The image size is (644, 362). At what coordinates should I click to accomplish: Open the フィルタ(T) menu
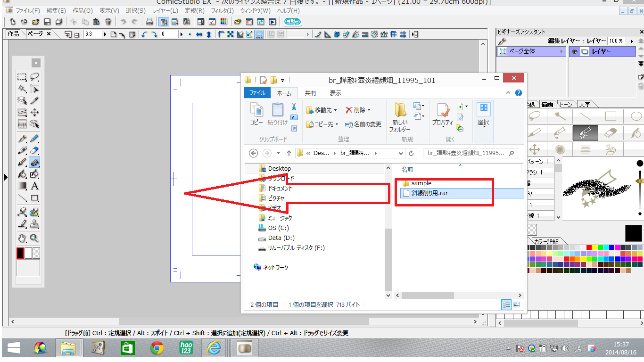tap(222, 11)
